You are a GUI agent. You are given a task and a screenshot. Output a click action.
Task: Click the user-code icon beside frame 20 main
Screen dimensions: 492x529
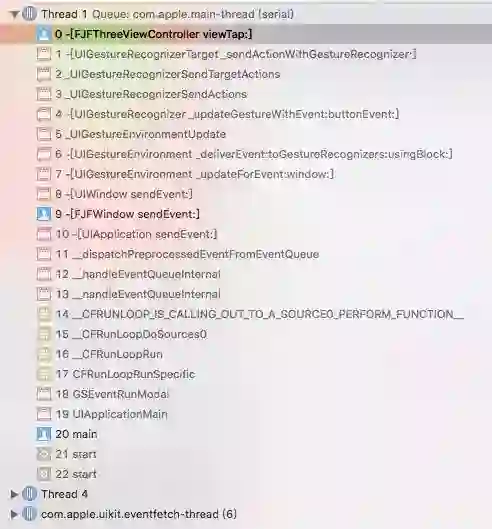click(x=44, y=434)
